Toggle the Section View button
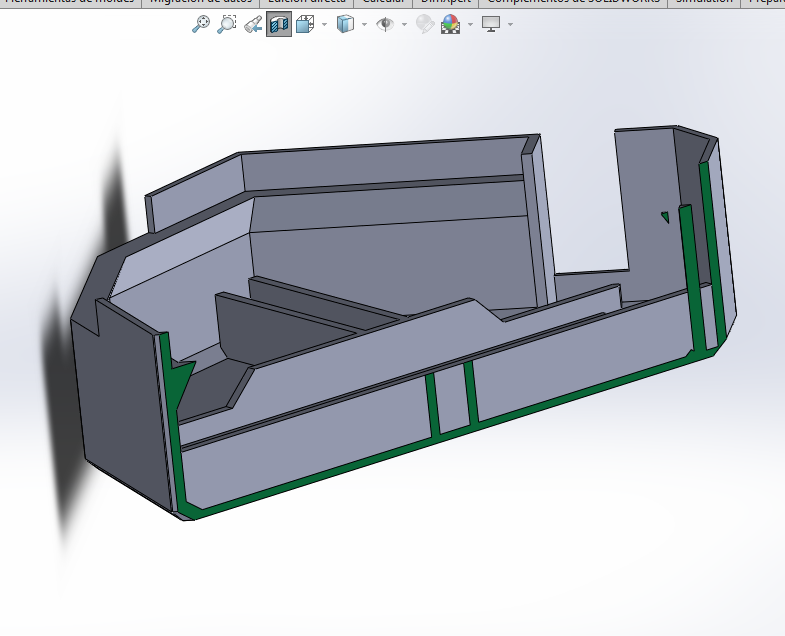The width and height of the screenshot is (785, 636). pos(279,24)
